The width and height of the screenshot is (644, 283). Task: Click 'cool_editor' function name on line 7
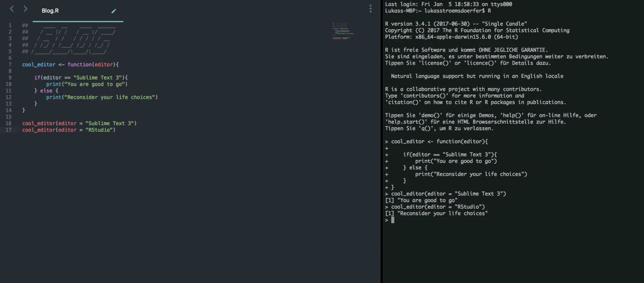(x=39, y=65)
